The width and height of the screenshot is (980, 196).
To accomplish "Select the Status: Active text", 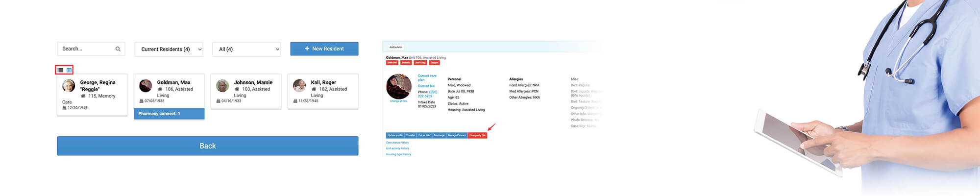I will [x=458, y=104].
